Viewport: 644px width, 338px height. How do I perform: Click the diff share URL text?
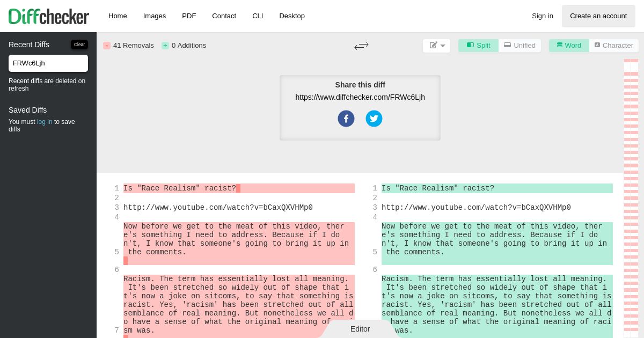(x=360, y=97)
